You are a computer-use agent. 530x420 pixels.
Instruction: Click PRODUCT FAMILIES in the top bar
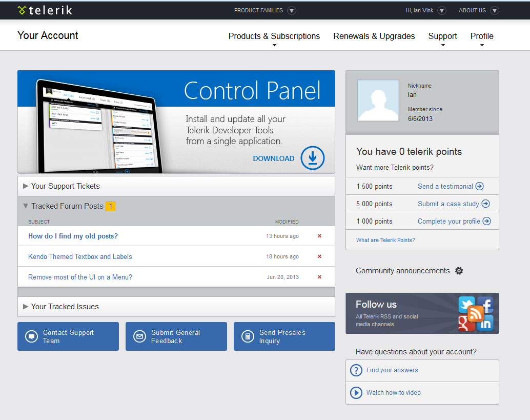[258, 10]
